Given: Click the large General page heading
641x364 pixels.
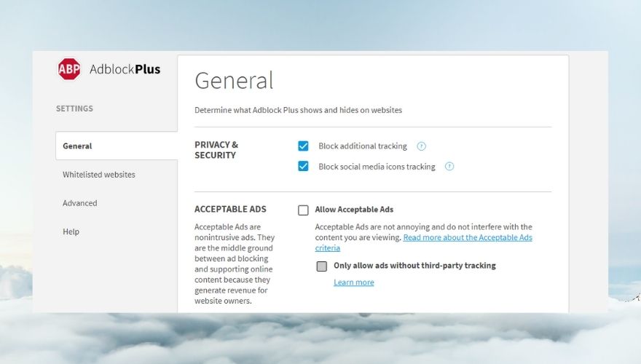Looking at the screenshot, I should coord(234,80).
